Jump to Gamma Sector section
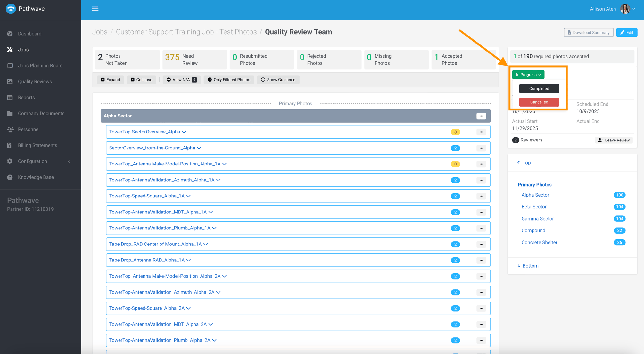Viewport: 644px width, 354px height. click(x=537, y=219)
